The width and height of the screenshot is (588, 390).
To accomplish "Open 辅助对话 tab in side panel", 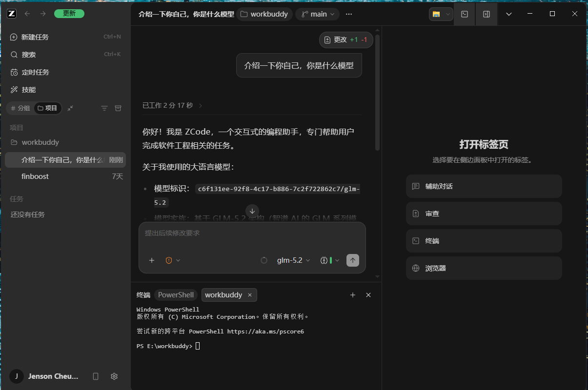I will tap(484, 186).
